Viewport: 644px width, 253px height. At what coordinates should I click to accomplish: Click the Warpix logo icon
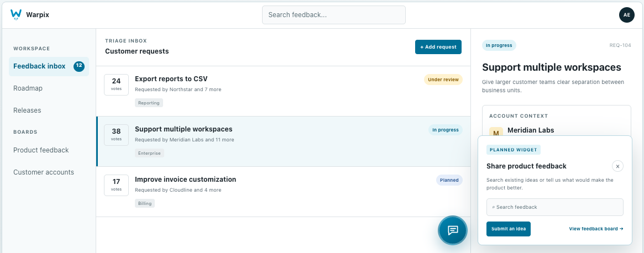click(15, 15)
